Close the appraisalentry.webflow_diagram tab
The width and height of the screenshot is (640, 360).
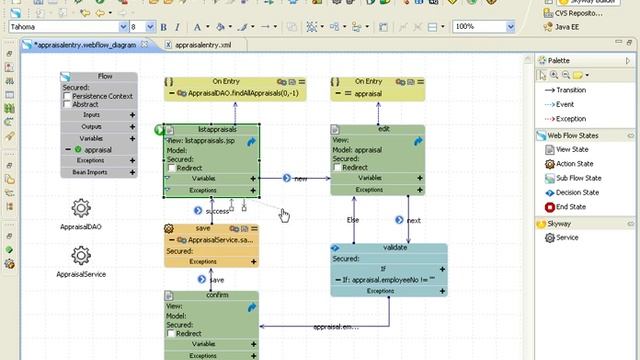click(x=144, y=44)
